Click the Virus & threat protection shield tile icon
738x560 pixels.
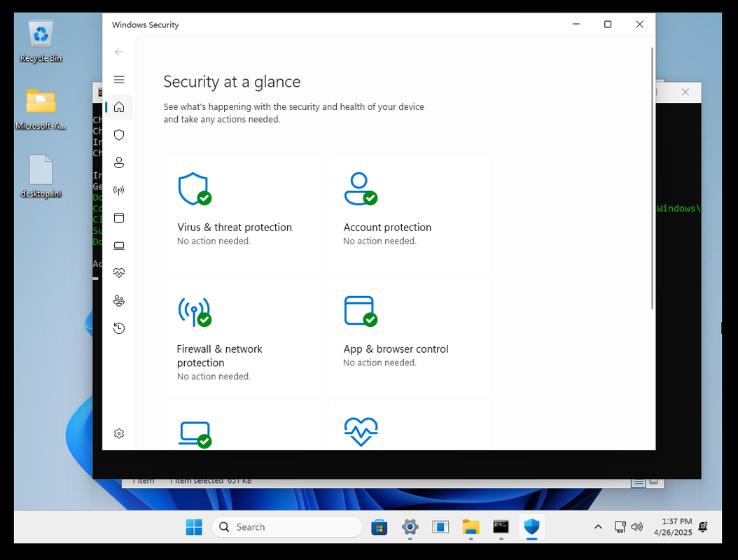point(195,189)
